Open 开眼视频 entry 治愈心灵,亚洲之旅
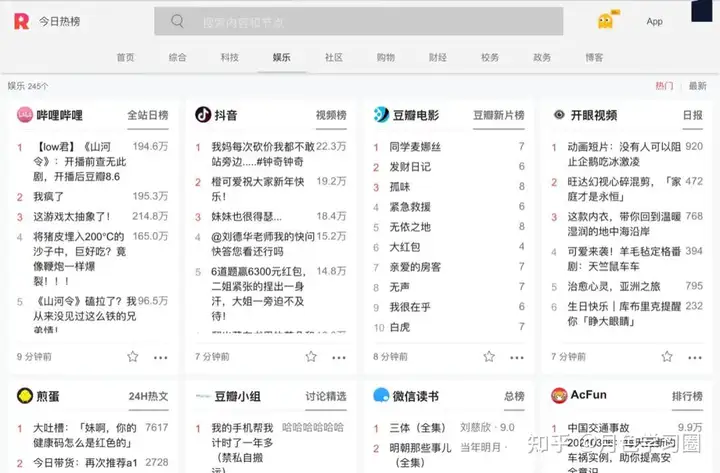Image resolution: width=720 pixels, height=473 pixels. 614,287
